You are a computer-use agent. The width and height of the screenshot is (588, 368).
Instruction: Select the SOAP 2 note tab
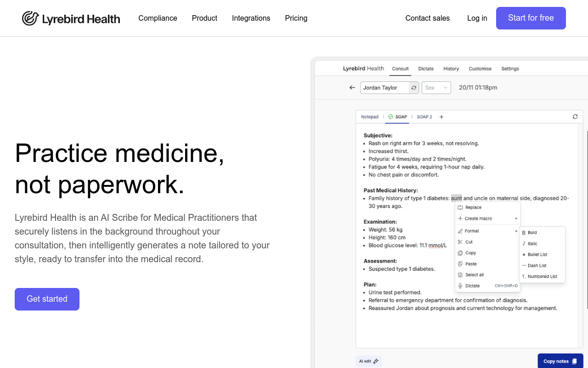tap(424, 117)
